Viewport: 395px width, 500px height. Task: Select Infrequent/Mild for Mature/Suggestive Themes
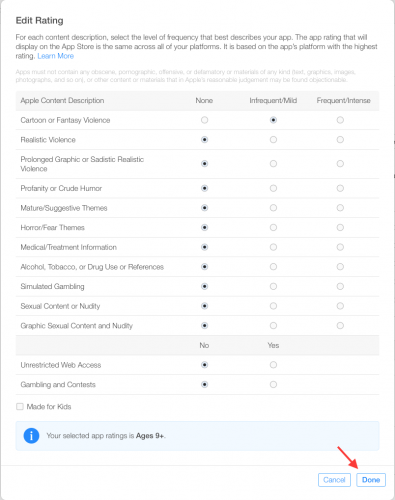coord(273,208)
